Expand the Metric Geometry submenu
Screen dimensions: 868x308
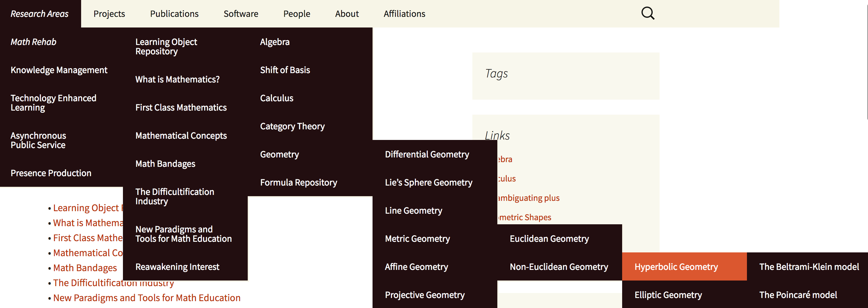[x=417, y=239]
